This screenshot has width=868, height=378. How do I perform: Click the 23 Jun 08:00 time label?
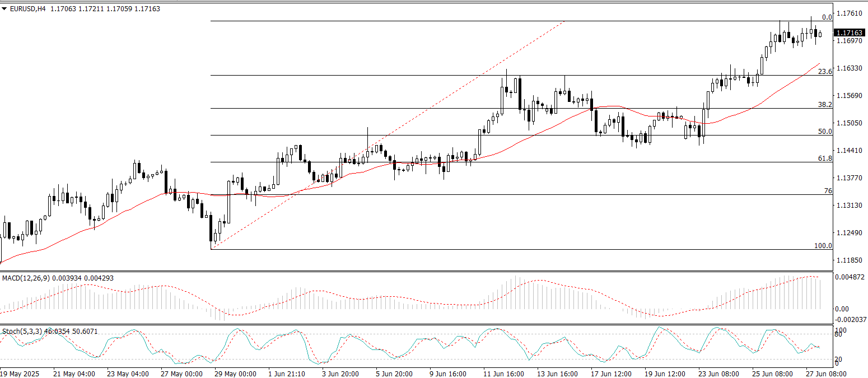(720, 374)
